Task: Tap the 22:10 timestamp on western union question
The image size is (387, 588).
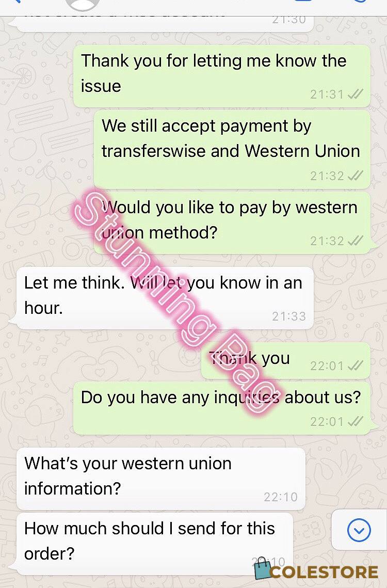Action: 281,497
